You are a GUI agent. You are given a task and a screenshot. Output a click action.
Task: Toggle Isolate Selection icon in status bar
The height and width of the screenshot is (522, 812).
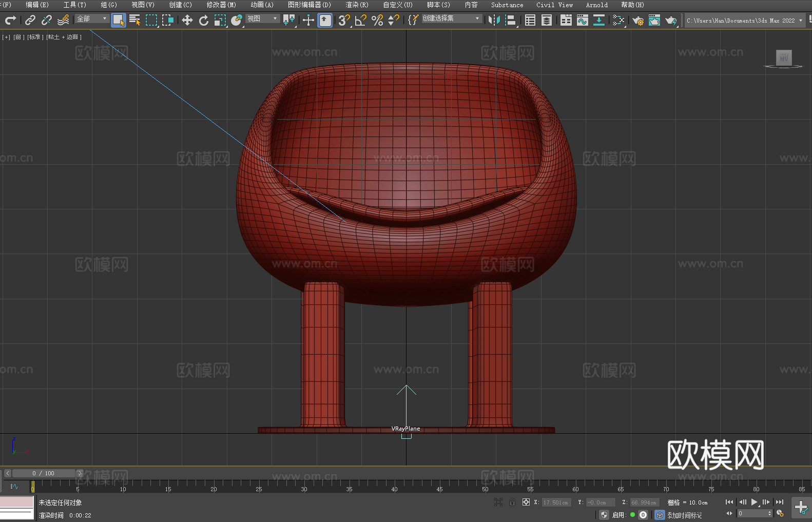pyautogui.click(x=498, y=502)
